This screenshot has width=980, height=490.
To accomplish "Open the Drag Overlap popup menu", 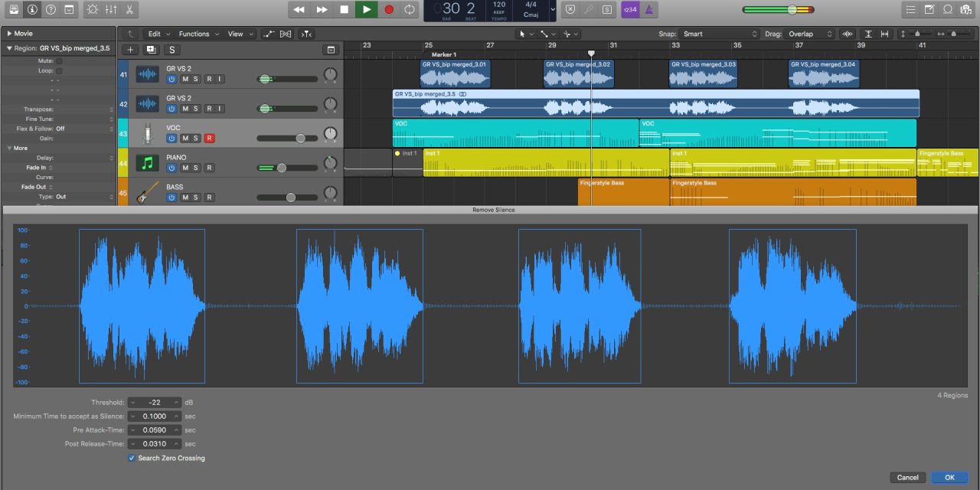I will tap(810, 34).
